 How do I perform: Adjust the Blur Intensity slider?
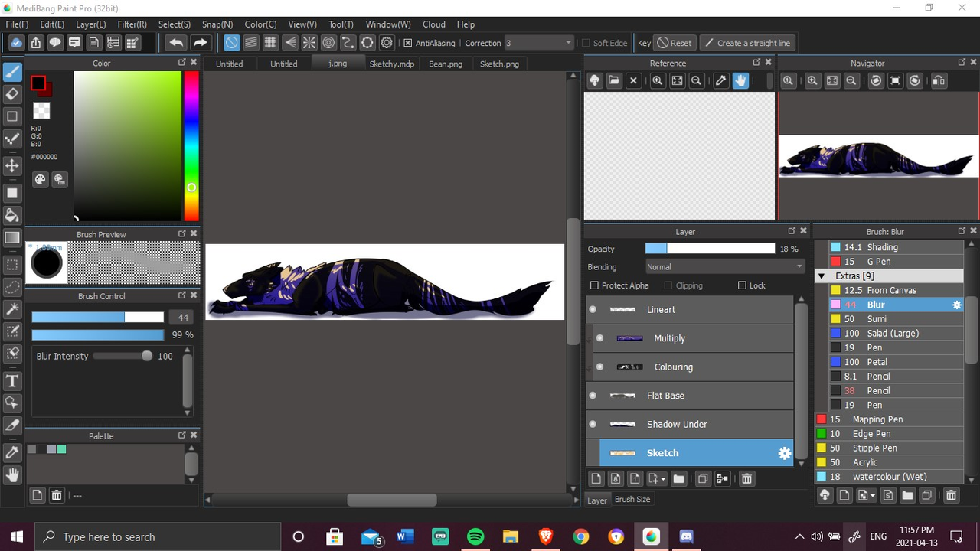(x=122, y=356)
